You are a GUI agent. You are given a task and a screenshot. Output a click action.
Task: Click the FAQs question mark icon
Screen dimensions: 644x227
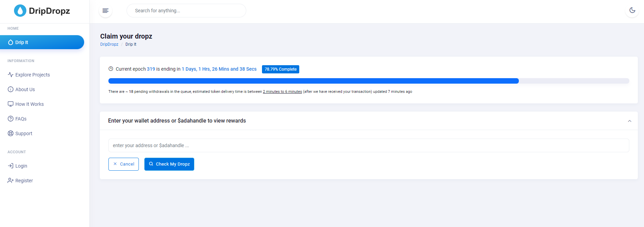pyautogui.click(x=11, y=118)
